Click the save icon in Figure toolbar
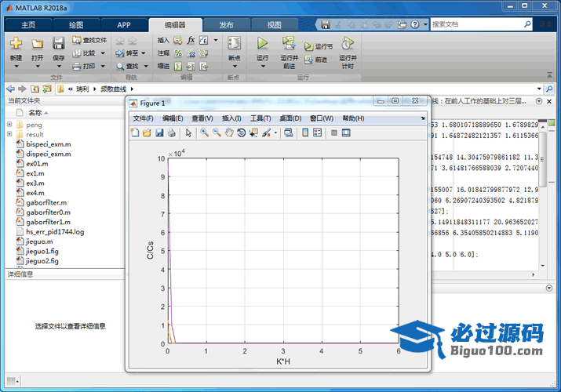 [159, 132]
